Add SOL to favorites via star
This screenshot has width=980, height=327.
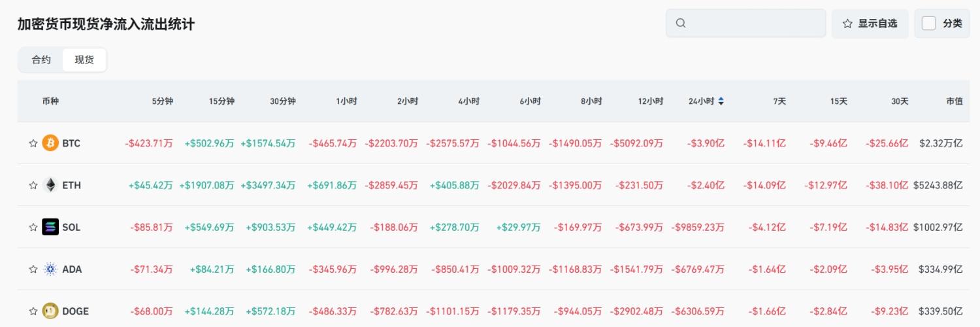[33, 227]
